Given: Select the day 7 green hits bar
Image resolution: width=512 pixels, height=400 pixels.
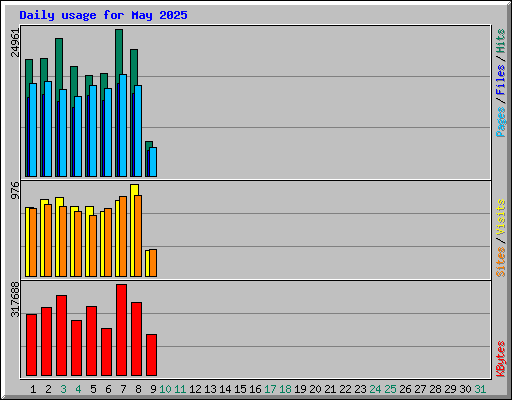Looking at the screenshot, I should (x=119, y=52).
